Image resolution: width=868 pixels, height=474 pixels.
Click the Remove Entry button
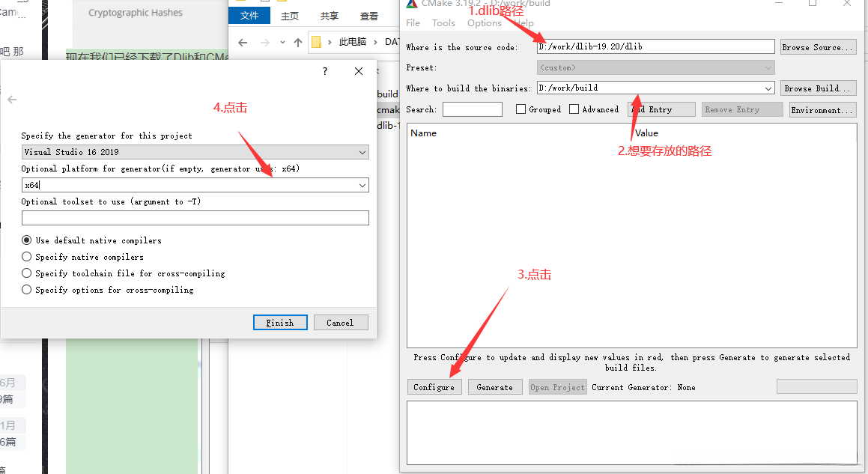coord(742,109)
